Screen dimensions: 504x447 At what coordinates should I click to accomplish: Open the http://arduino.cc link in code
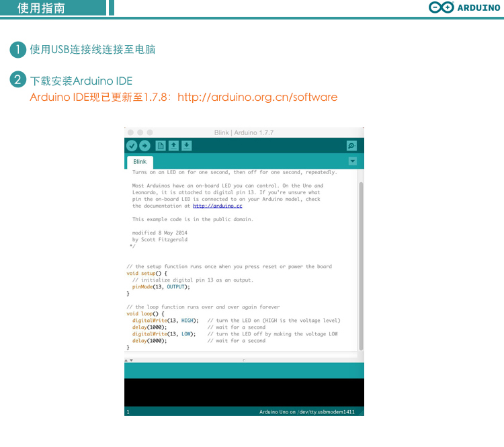[217, 206]
